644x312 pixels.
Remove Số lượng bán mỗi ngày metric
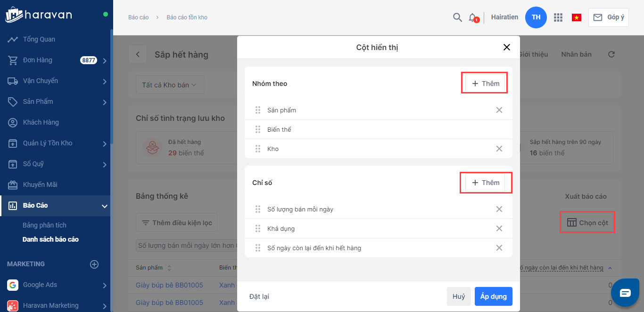pos(499,209)
